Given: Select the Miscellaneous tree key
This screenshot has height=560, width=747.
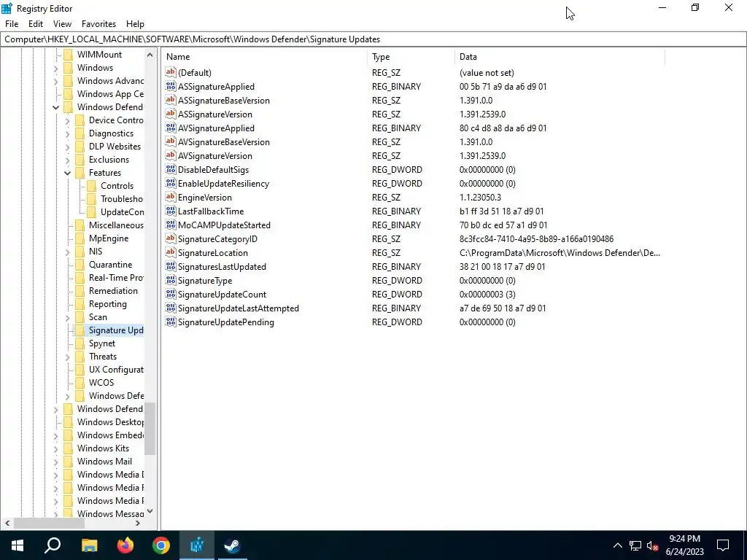Looking at the screenshot, I should click(x=116, y=225).
